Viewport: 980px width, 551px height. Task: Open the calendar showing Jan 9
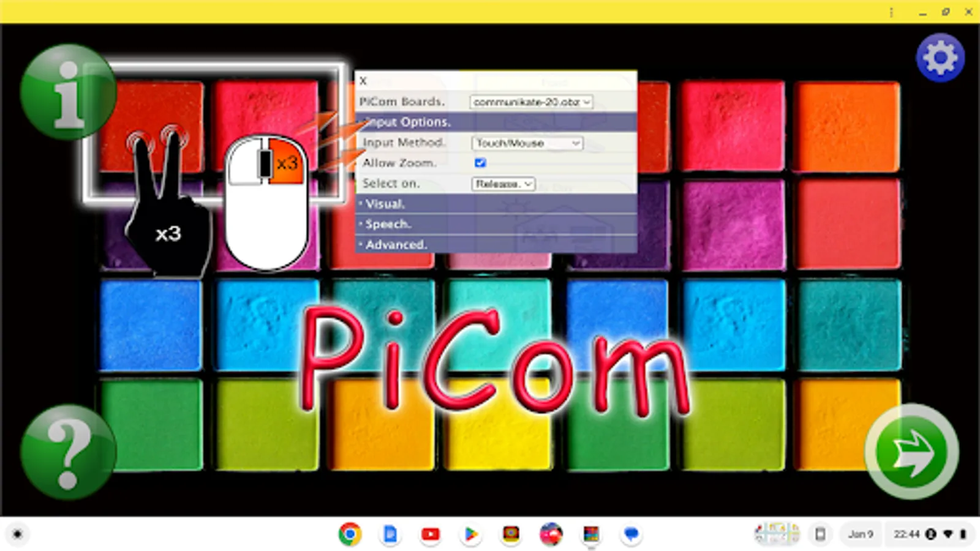(x=860, y=534)
